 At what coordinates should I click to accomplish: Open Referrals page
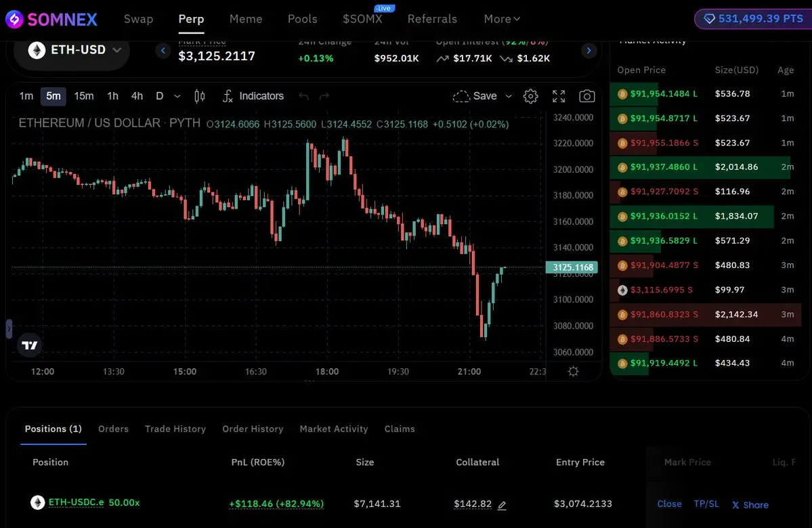click(x=432, y=19)
